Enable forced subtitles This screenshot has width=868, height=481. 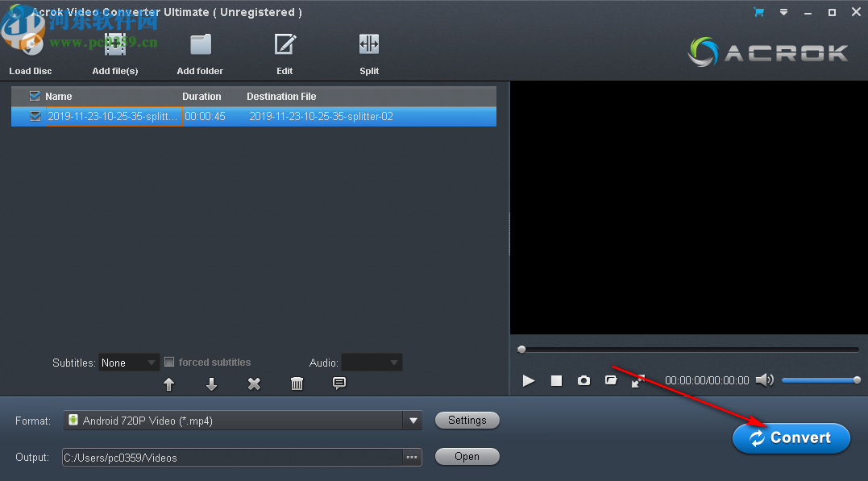169,362
